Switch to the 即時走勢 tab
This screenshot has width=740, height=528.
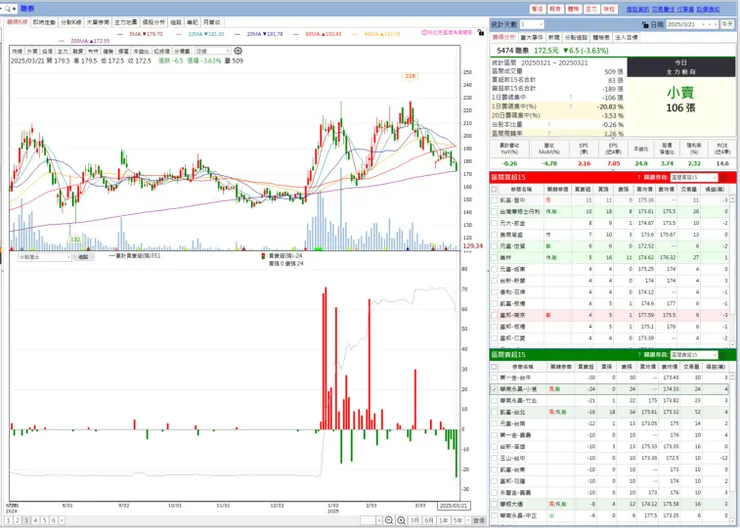pyautogui.click(x=44, y=22)
